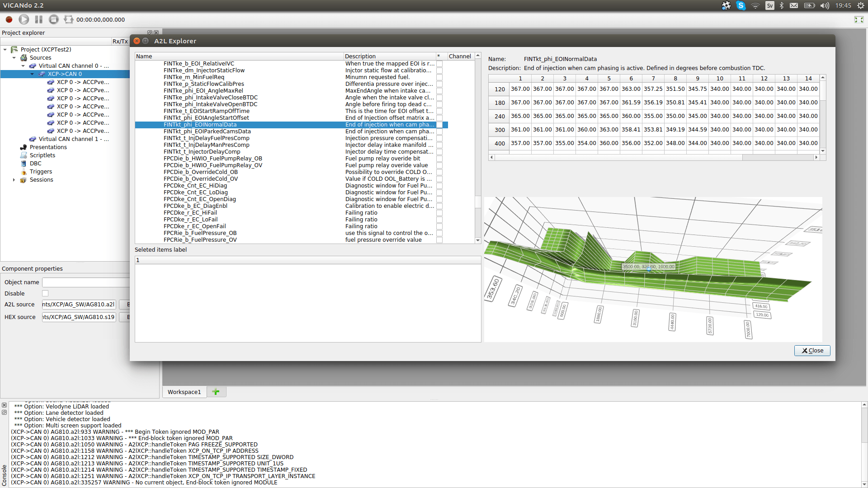Tick channel checkbox for FINTkt_t_InjectorDelayComp

[439, 152]
